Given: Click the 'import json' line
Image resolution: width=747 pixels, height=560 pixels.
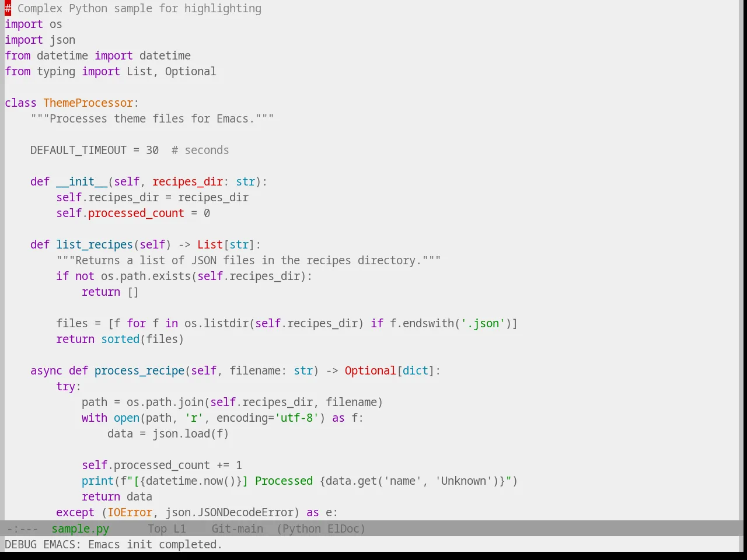Looking at the screenshot, I should [x=40, y=40].
